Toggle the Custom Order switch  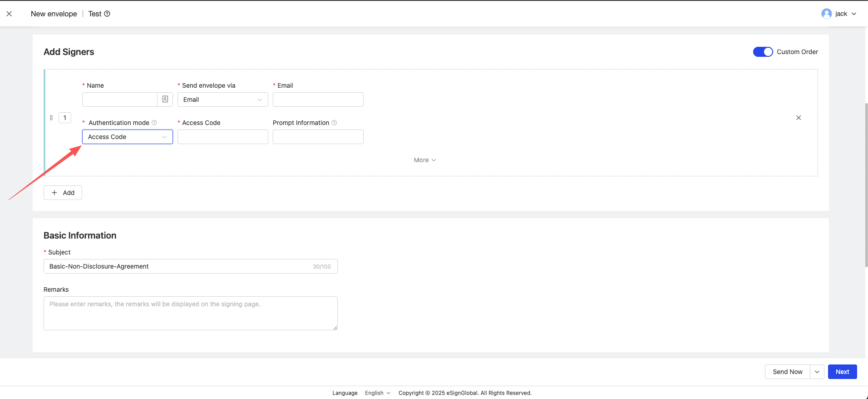coord(763,52)
